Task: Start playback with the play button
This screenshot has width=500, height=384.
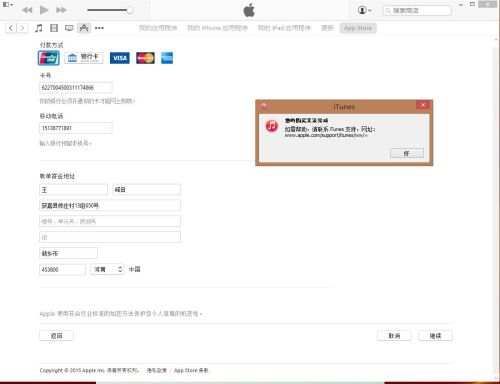Action: click(x=44, y=10)
